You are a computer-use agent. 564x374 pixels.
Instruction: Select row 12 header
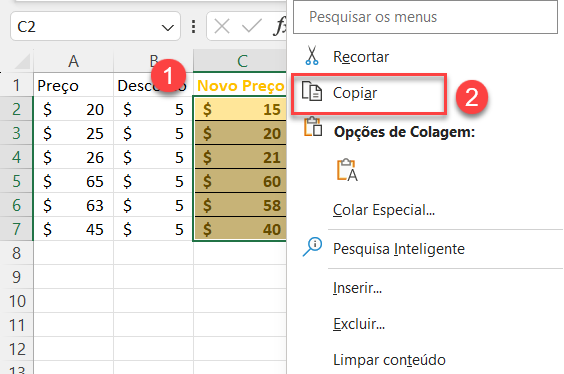pos(17,349)
